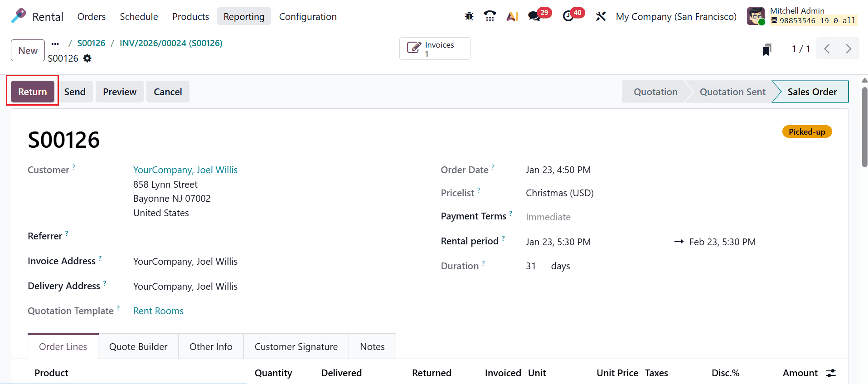This screenshot has height=384, width=868.
Task: Click the Amount column header
Action: pyautogui.click(x=800, y=373)
